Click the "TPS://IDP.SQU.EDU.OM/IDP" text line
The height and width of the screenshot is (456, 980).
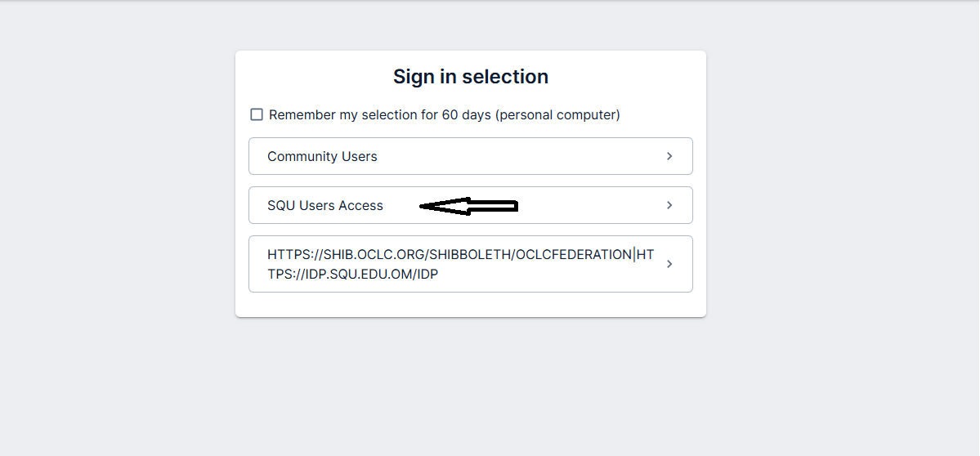pyautogui.click(x=352, y=275)
